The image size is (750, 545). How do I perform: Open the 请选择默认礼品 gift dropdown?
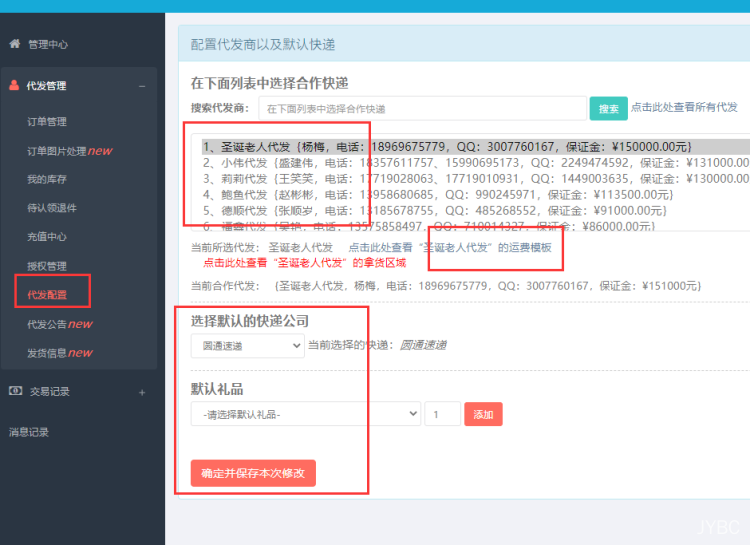point(305,414)
